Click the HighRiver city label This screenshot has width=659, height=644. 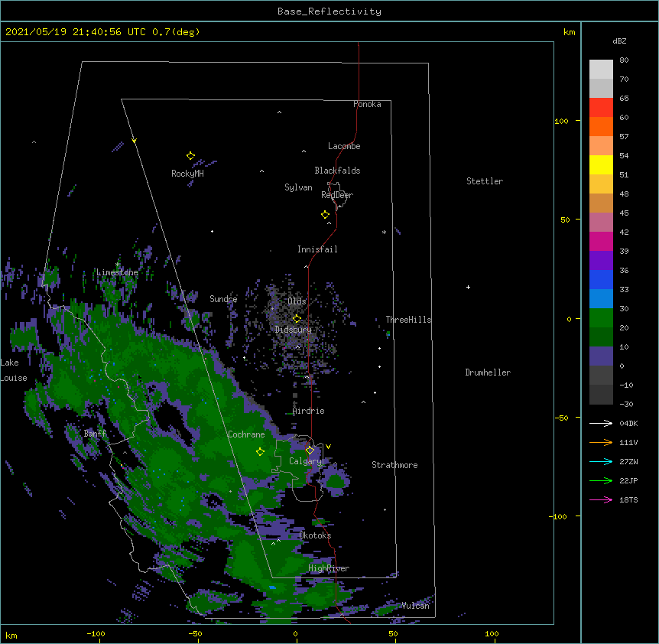tap(329, 568)
